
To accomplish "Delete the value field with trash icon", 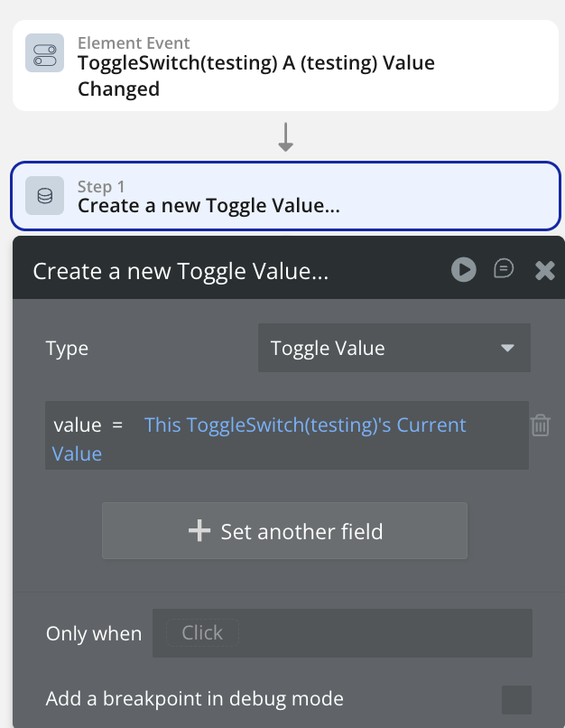I will (x=540, y=425).
